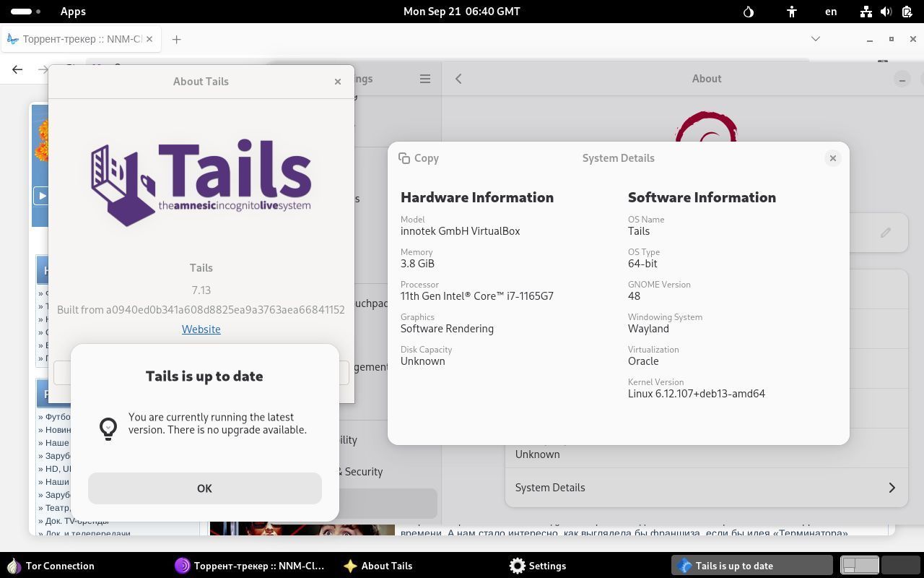Viewport: 924px width, 578px height.
Task: Open the Tails Website link
Action: (x=201, y=329)
